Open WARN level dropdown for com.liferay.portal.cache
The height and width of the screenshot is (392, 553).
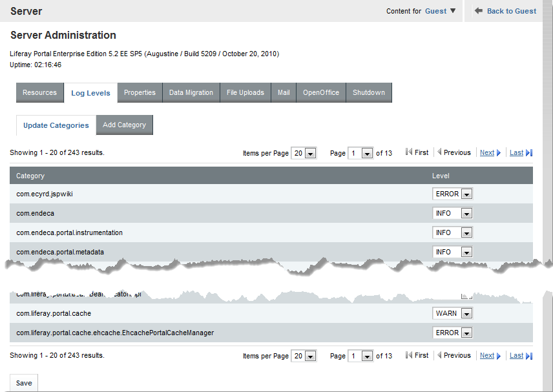452,313
